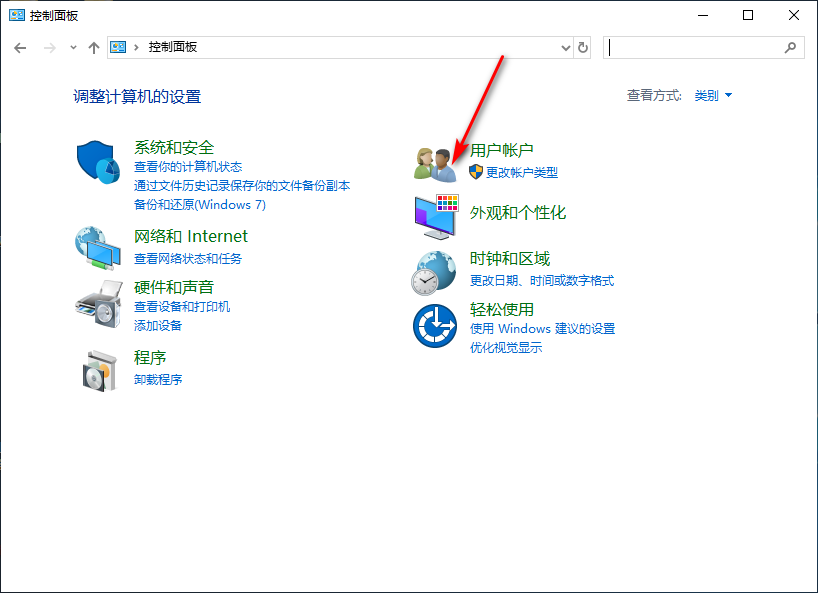Image resolution: width=818 pixels, height=593 pixels.
Task: Click the 用户帐户 icon
Action: [x=433, y=163]
